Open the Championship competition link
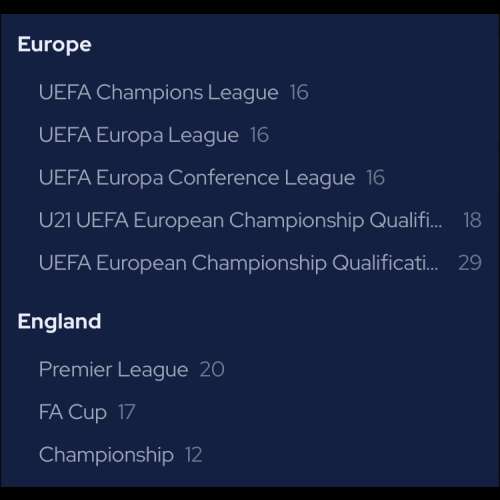Viewport: 500px width, 500px height. [x=106, y=455]
